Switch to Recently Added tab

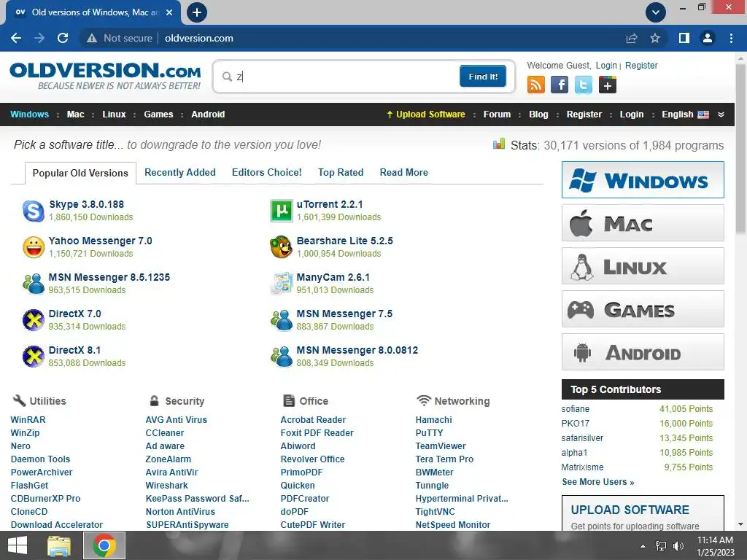[x=180, y=172]
